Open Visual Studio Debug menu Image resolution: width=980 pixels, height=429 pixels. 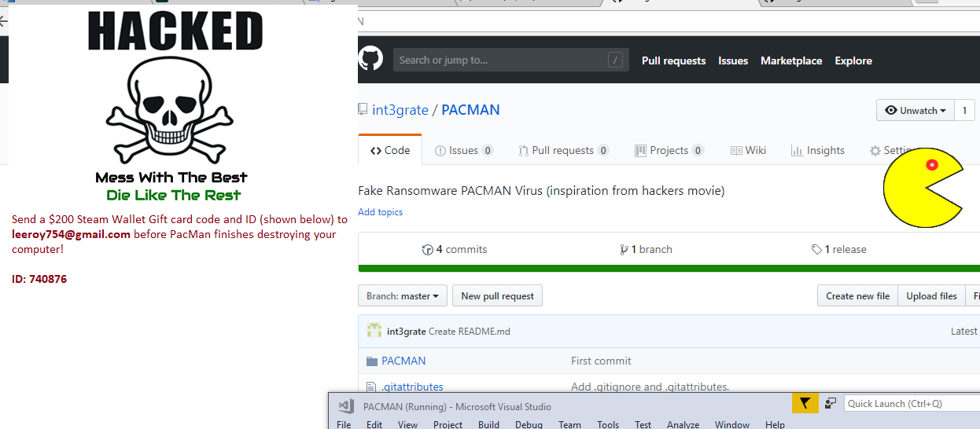529,424
